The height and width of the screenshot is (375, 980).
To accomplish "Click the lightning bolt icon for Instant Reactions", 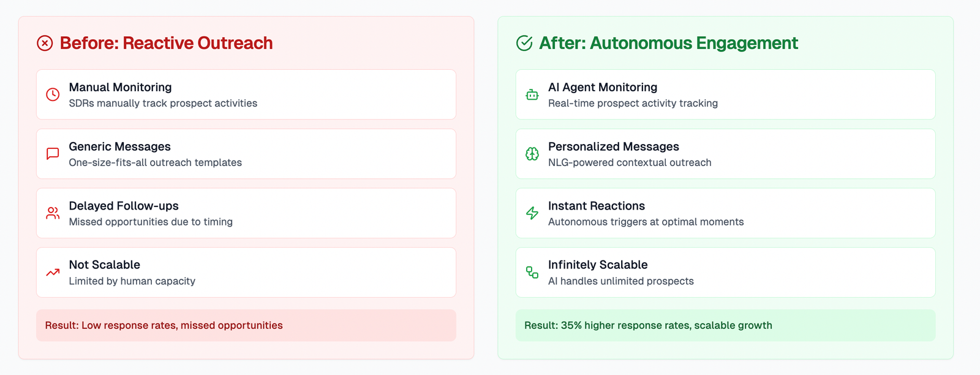I will pyautogui.click(x=532, y=213).
